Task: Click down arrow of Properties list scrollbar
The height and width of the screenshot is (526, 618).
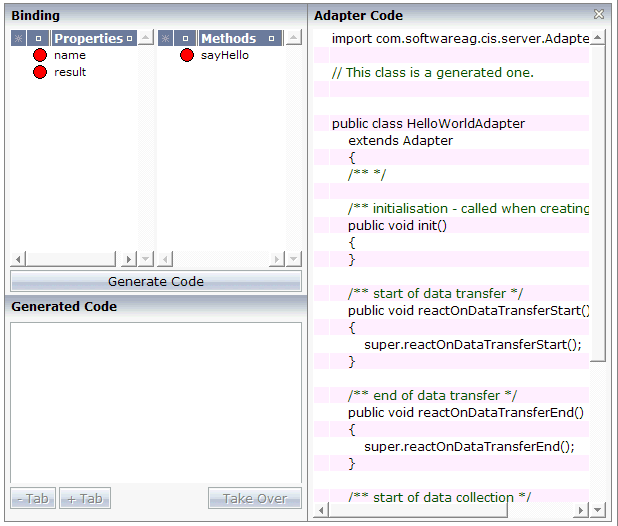Action: 146,259
